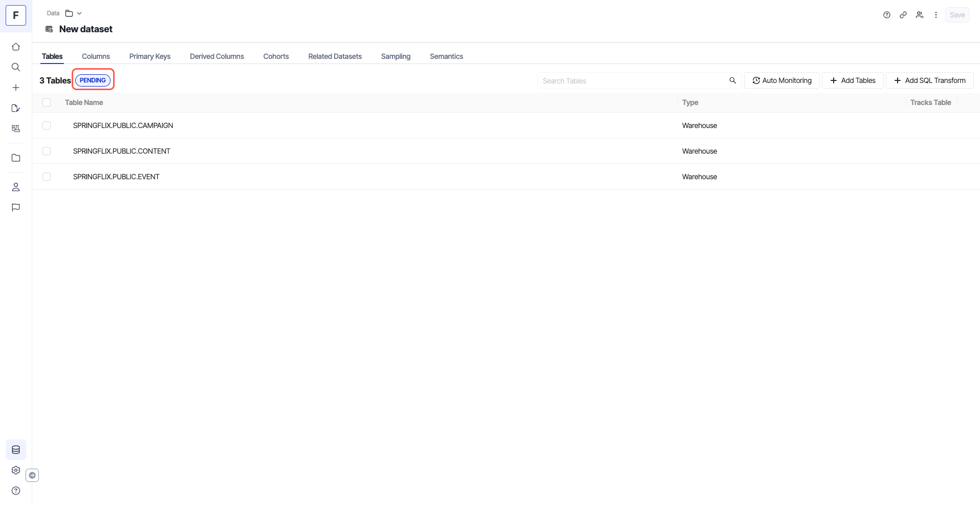Open search from the sidebar magnifier icon

coord(16,67)
